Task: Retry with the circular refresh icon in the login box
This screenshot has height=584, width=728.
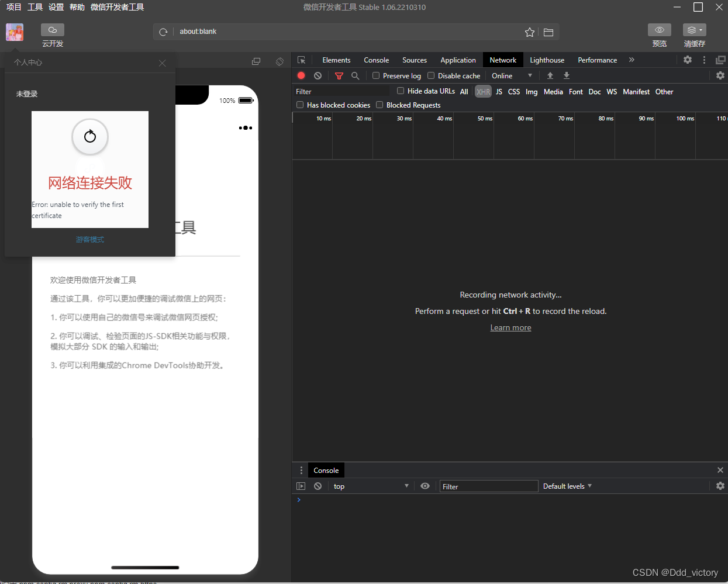Action: tap(90, 137)
